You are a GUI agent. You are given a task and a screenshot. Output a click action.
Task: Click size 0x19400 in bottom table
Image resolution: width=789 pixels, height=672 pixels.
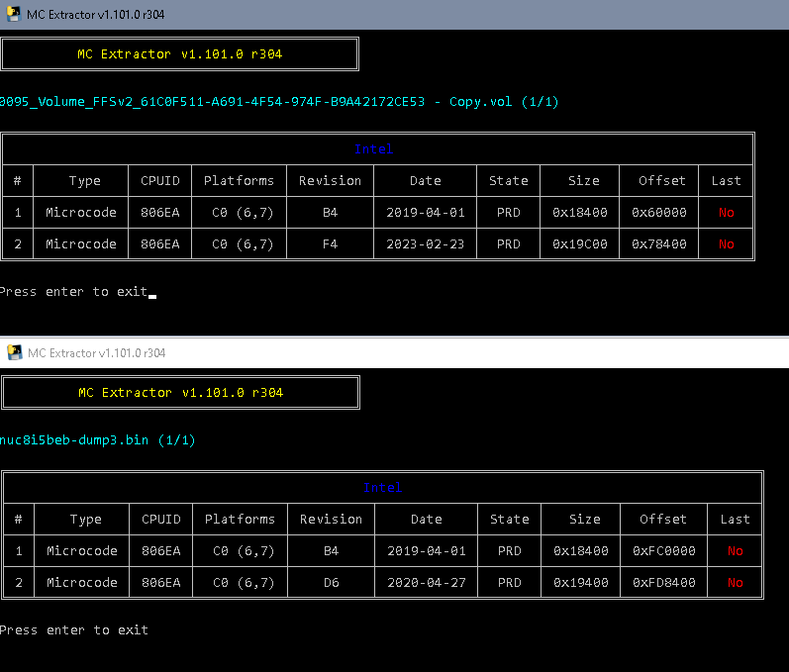tap(581, 583)
